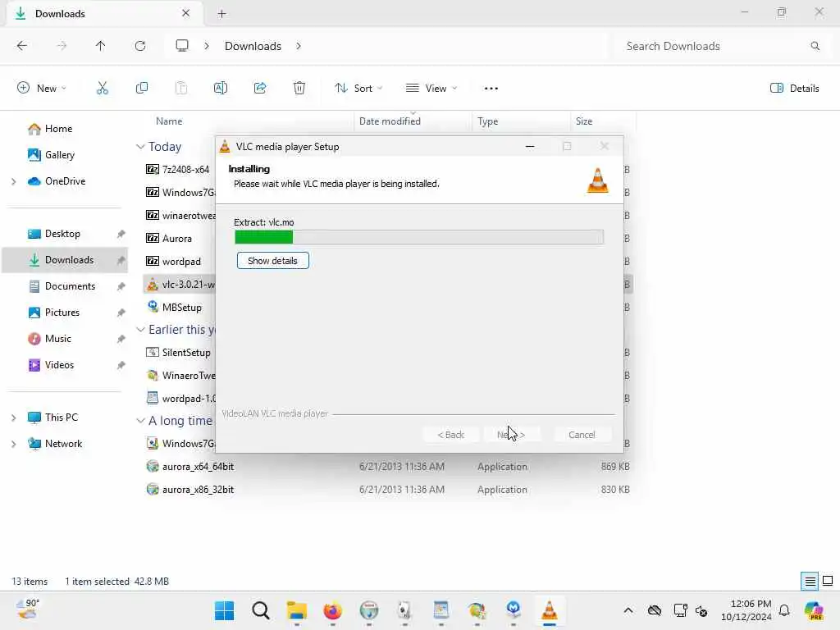Switch to large thumbnails view in the status bar
The width and height of the screenshot is (840, 630).
coord(828,582)
